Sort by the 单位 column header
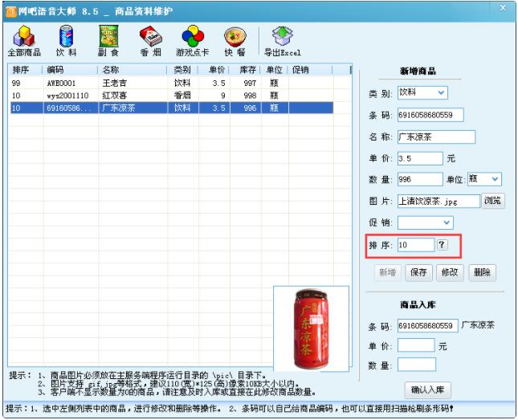Viewport: 518px width, 420px height. click(x=275, y=70)
